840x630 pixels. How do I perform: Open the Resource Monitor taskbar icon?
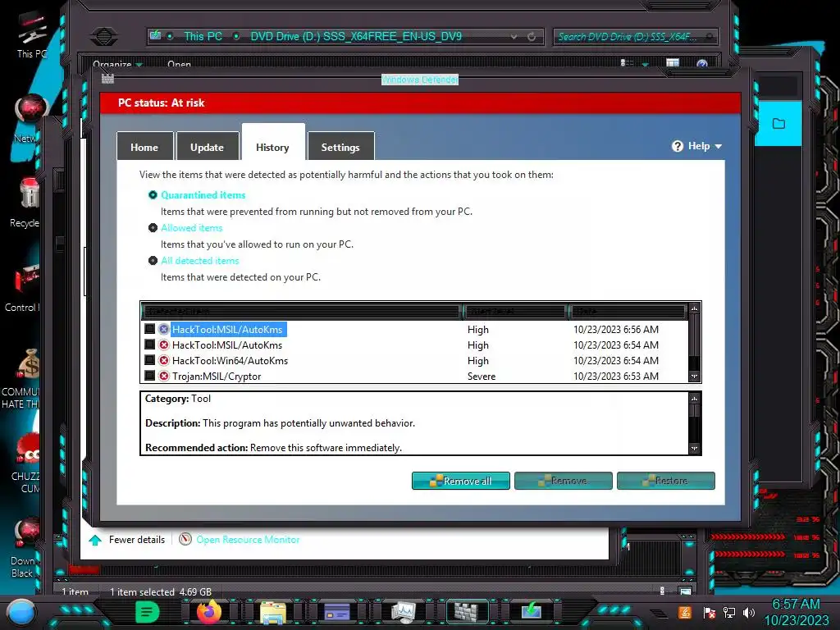pyautogui.click(x=403, y=612)
